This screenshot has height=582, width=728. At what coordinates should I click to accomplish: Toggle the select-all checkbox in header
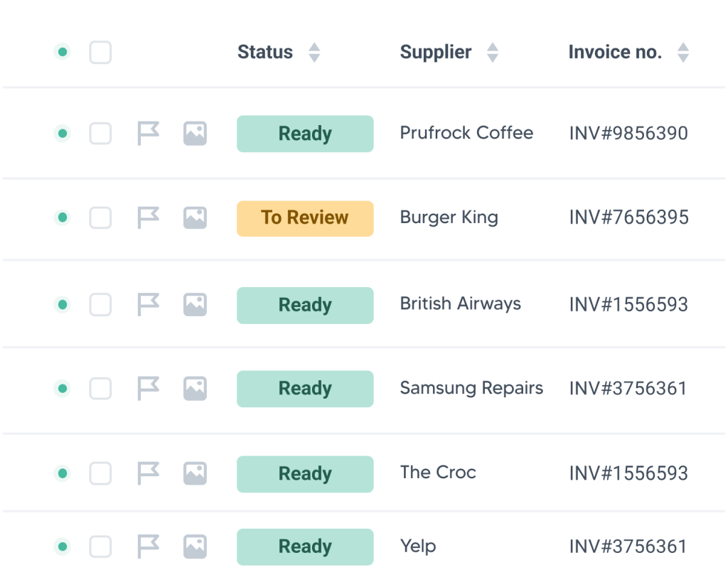[100, 52]
